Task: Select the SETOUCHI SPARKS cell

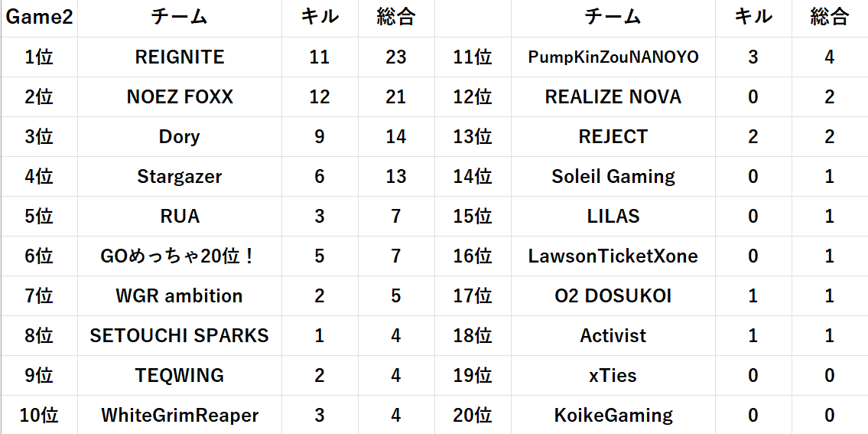Action: point(180,336)
